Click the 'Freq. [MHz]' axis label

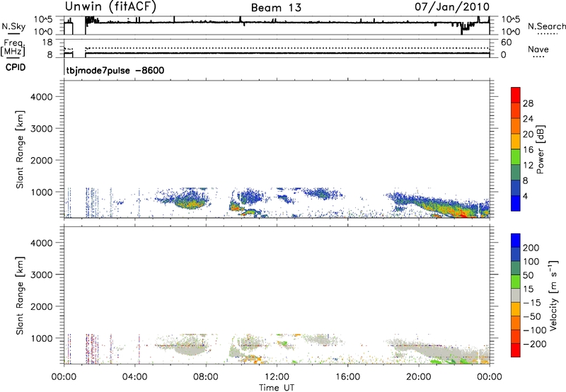(13, 47)
